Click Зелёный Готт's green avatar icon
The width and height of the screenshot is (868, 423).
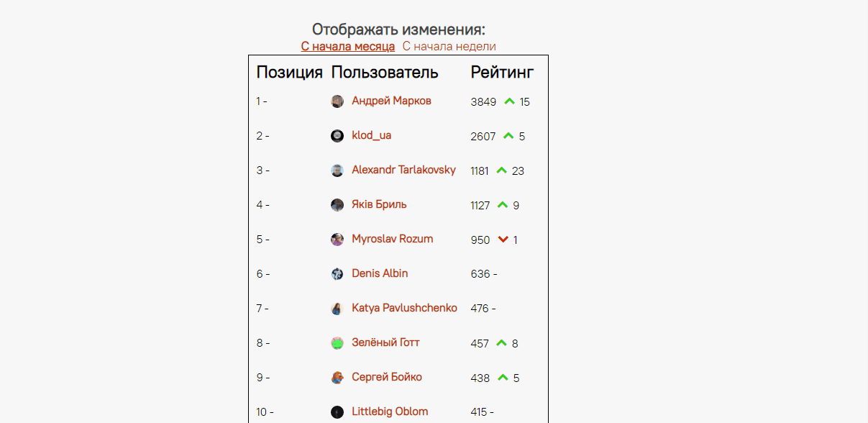[337, 343]
